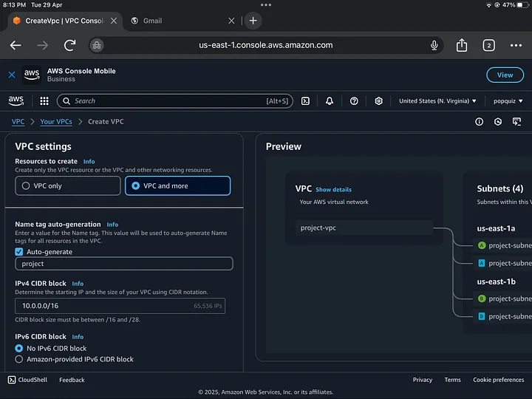532x399 pixels.
Task: Tap the microphone voice search icon
Action: (434, 45)
